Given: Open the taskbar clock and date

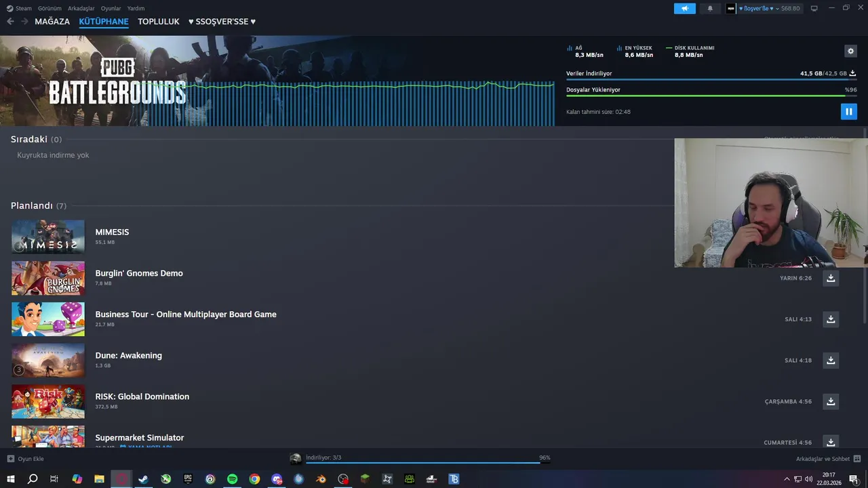Looking at the screenshot, I should coord(829,479).
